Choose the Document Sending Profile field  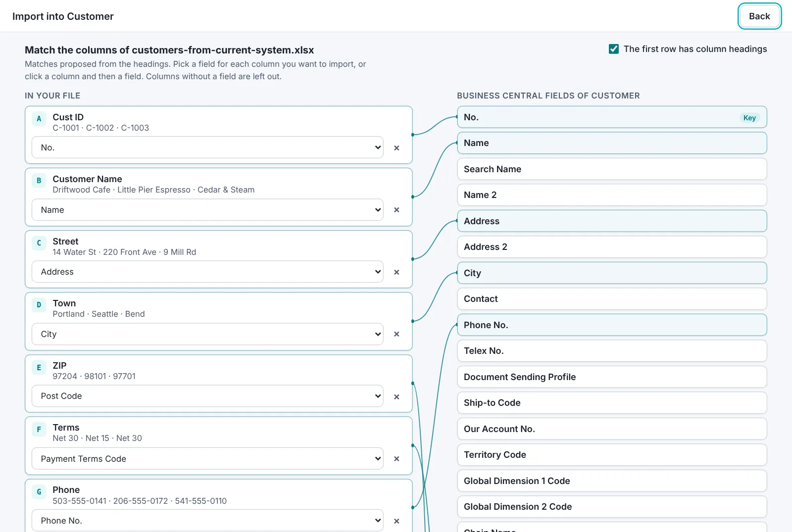[x=612, y=377]
